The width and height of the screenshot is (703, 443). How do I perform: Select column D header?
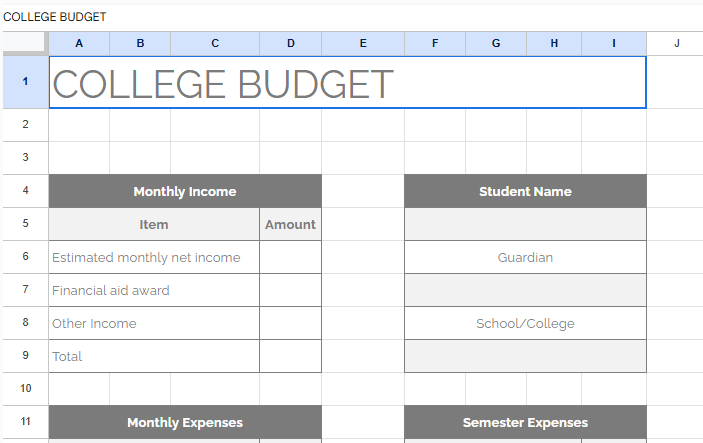pos(290,43)
